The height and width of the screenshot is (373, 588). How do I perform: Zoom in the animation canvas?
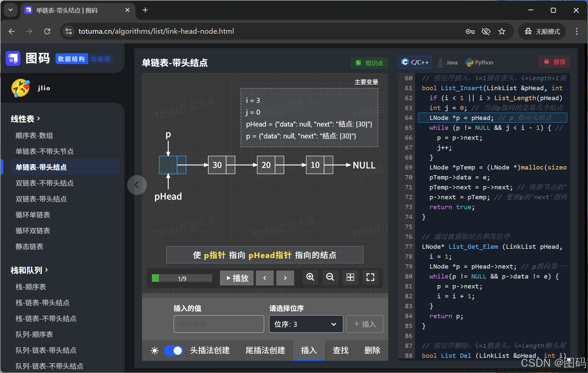click(x=310, y=277)
